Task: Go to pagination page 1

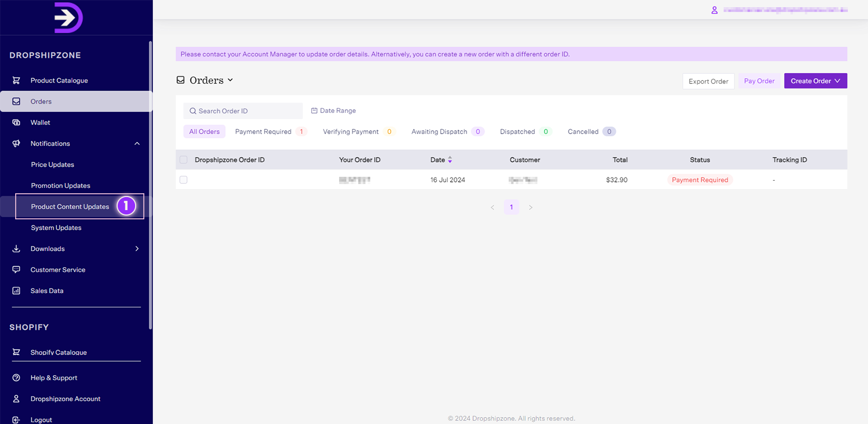Action: (512, 207)
